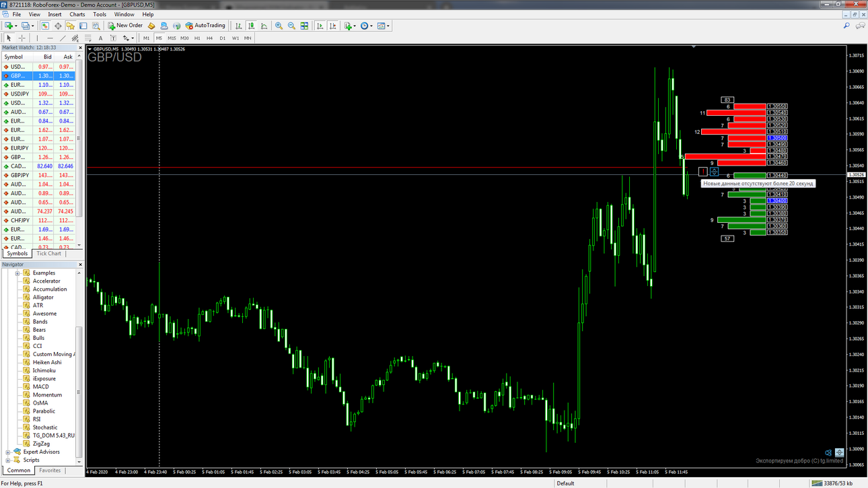Click the green bar at 1.30370
Viewport: 868px width, 488px height.
coord(742,220)
